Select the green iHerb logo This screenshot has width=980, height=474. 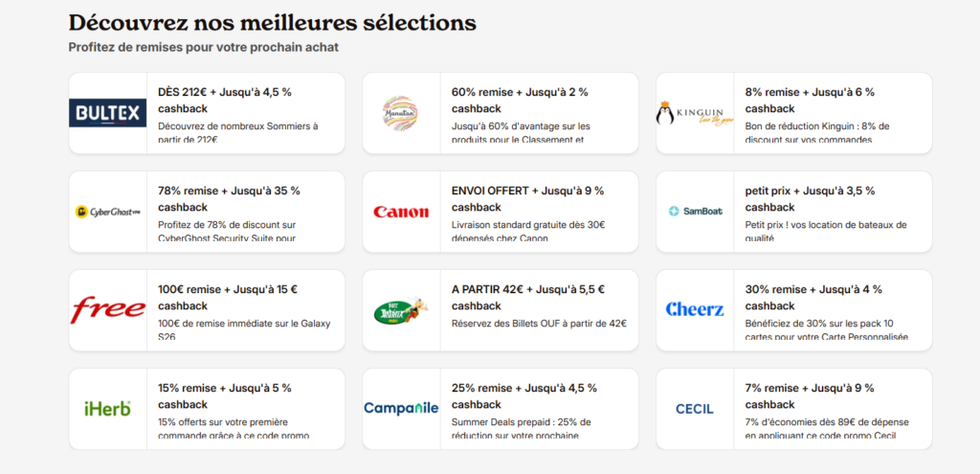107,409
